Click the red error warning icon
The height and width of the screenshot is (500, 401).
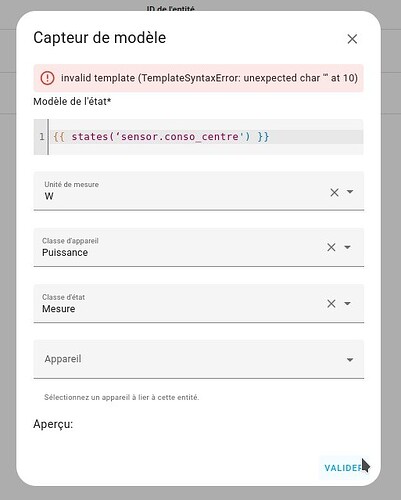[47, 78]
